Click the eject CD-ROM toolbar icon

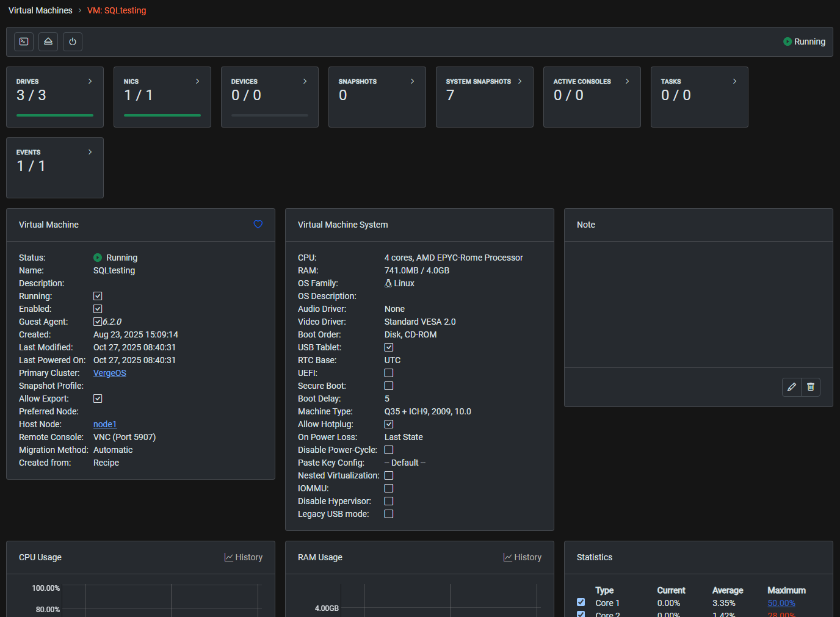[48, 41]
